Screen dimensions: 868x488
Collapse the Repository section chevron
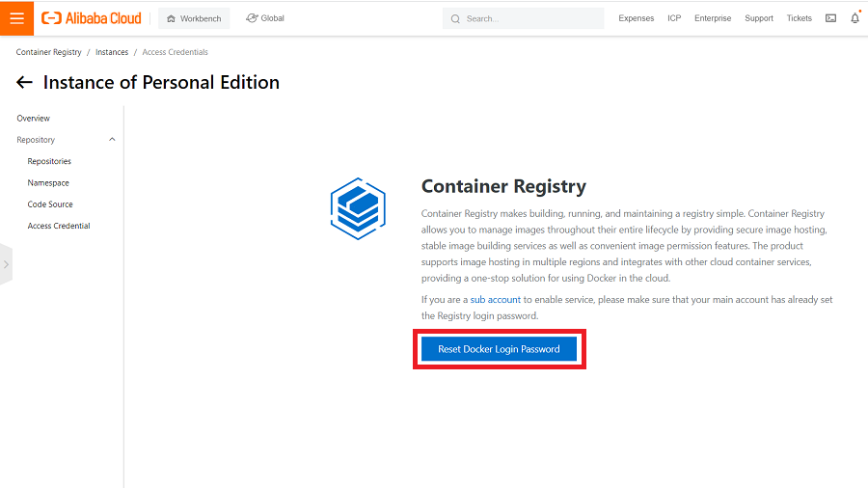point(112,140)
